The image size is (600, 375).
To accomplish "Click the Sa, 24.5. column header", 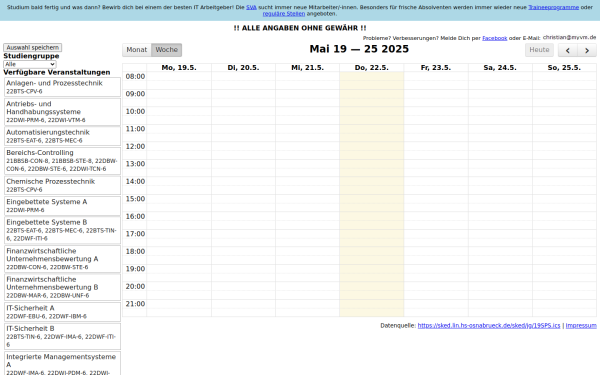I will coord(500,68).
